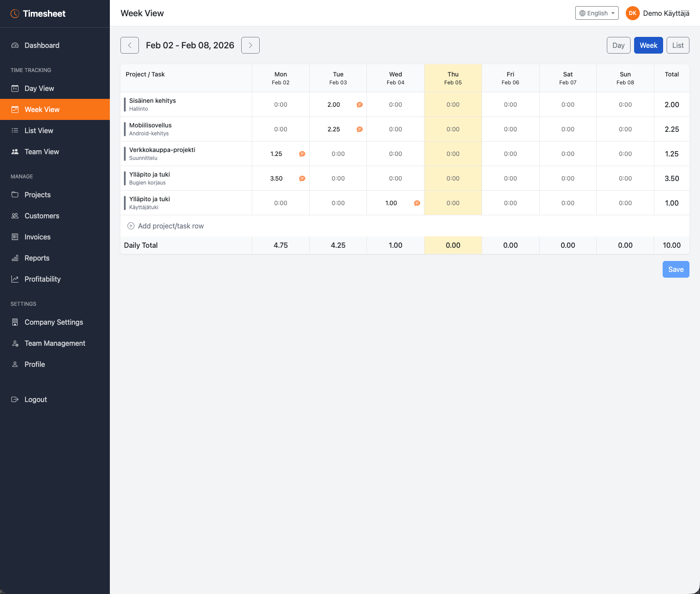Switch to Day view toggle
700x594 pixels.
pyautogui.click(x=618, y=45)
